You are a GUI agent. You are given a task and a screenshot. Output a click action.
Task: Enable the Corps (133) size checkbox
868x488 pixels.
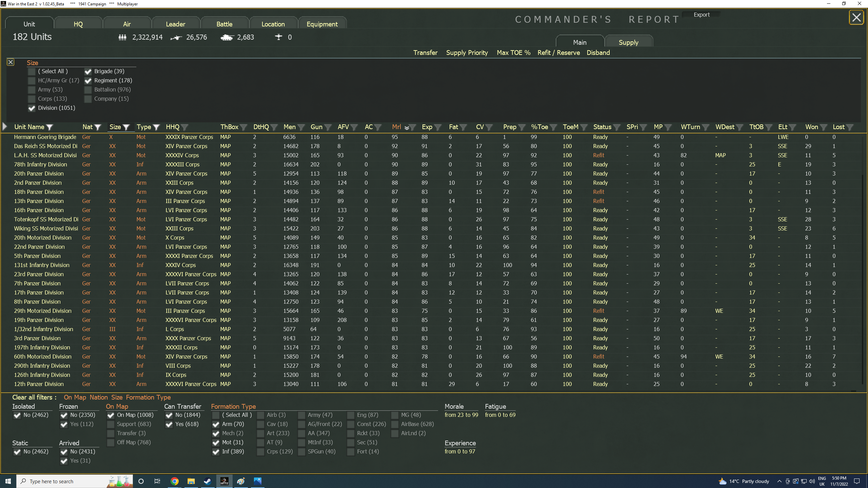click(32, 99)
